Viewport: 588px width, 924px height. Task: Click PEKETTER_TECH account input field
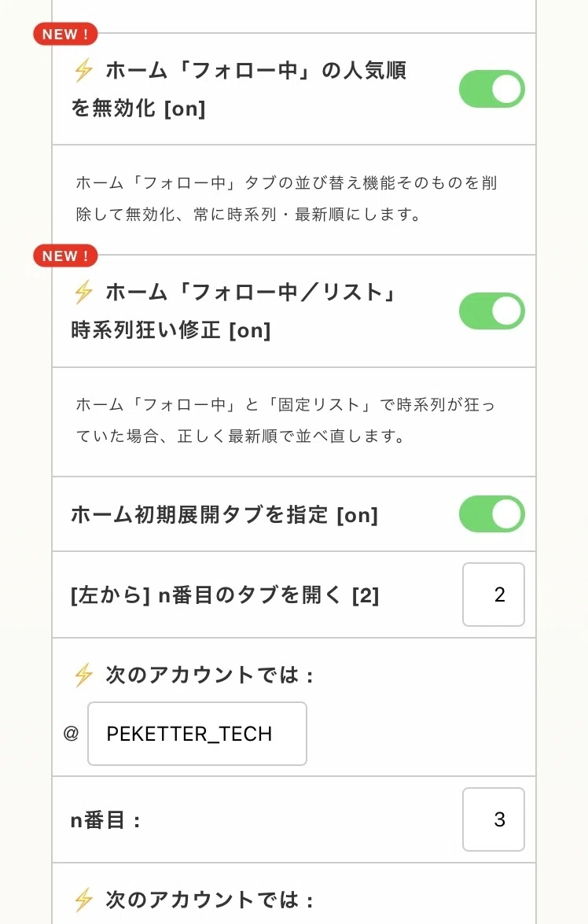pos(197,734)
